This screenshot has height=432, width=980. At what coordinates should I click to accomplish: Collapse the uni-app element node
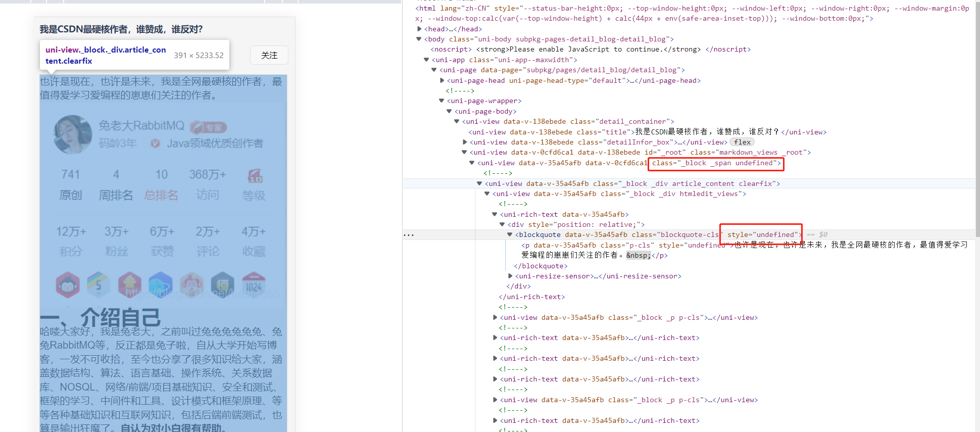pyautogui.click(x=427, y=60)
